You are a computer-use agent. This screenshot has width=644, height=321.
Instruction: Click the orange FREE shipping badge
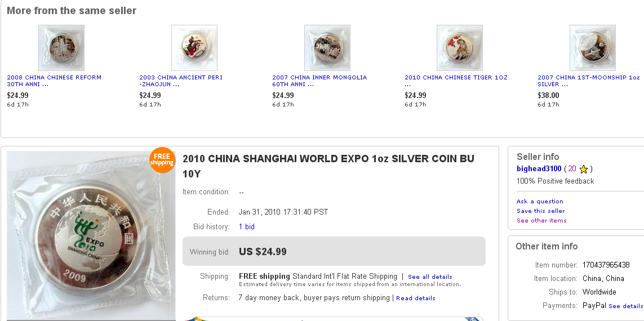tap(162, 159)
